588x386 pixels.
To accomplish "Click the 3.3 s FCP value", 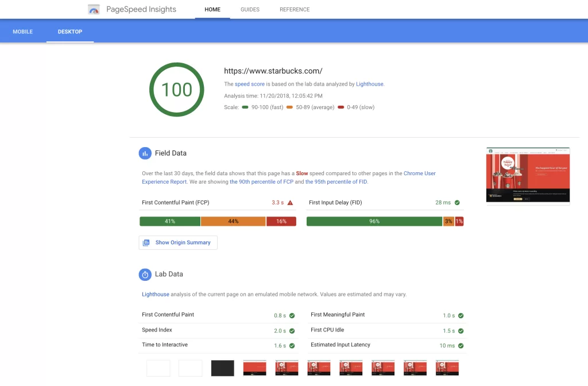I will pyautogui.click(x=278, y=203).
